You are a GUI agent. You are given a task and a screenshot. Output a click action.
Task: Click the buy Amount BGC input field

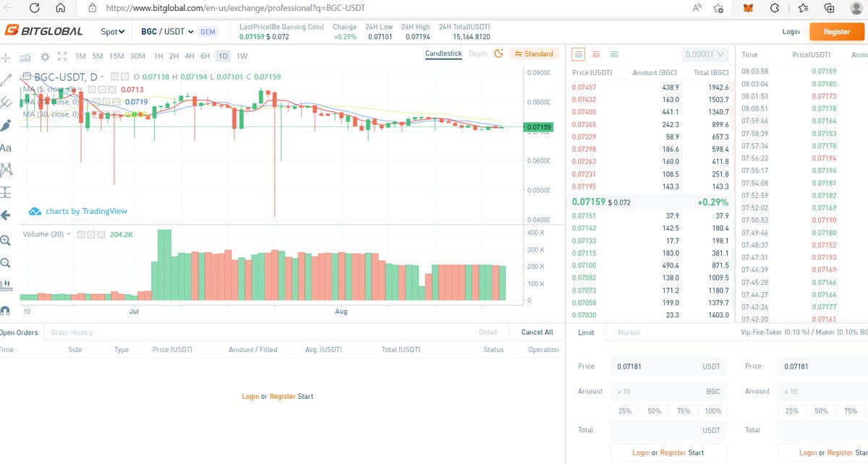pos(668,391)
